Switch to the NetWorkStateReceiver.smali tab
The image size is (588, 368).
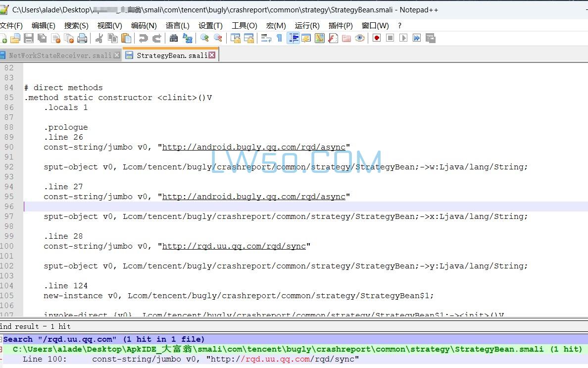[x=59, y=55]
